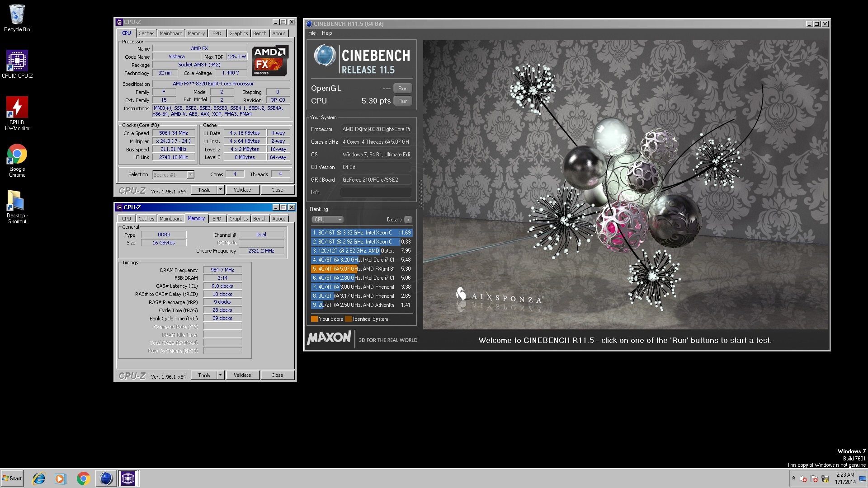
Task: Click the Cinebench rendered scene preview
Action: coord(626,185)
